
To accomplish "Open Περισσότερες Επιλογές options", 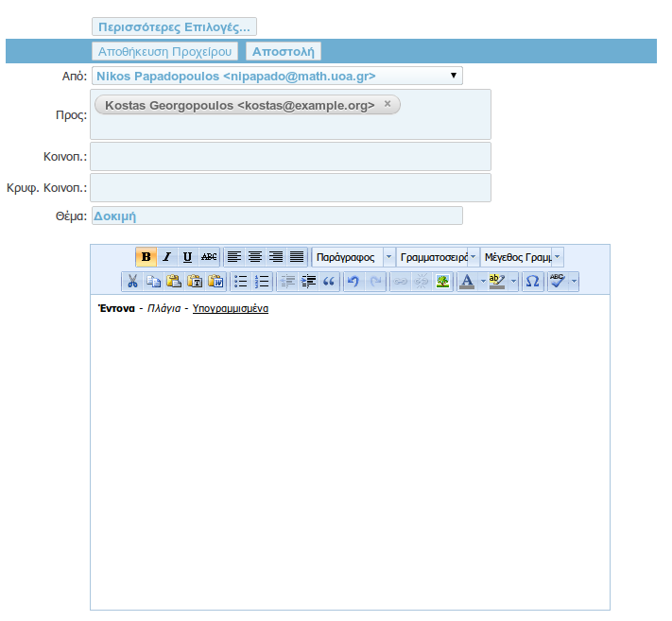I will [174, 27].
